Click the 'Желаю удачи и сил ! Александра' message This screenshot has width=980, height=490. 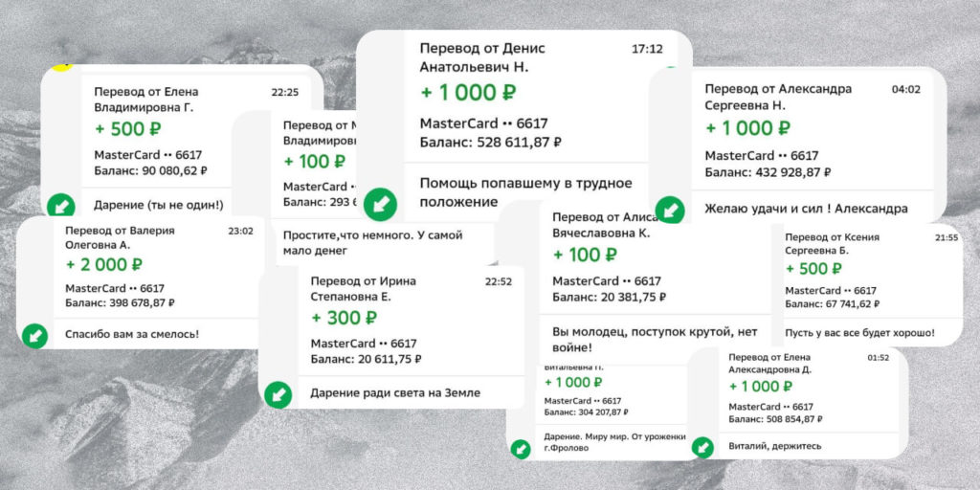tap(806, 209)
